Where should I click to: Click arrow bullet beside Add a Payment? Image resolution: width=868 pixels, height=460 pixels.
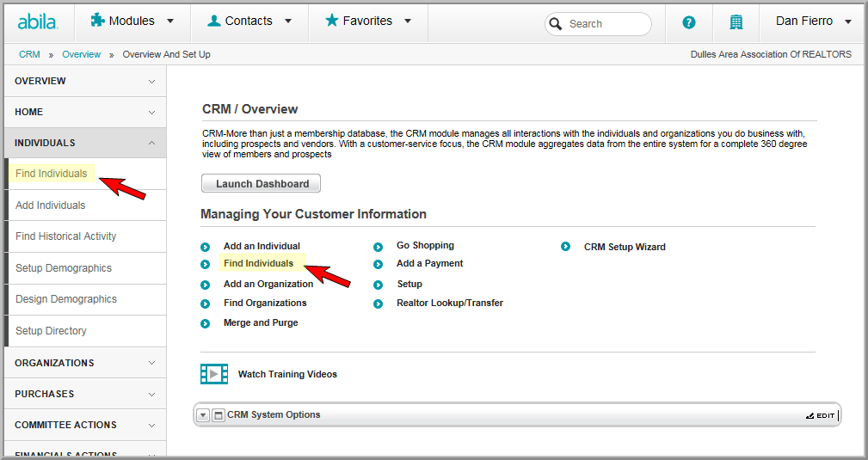pos(379,265)
